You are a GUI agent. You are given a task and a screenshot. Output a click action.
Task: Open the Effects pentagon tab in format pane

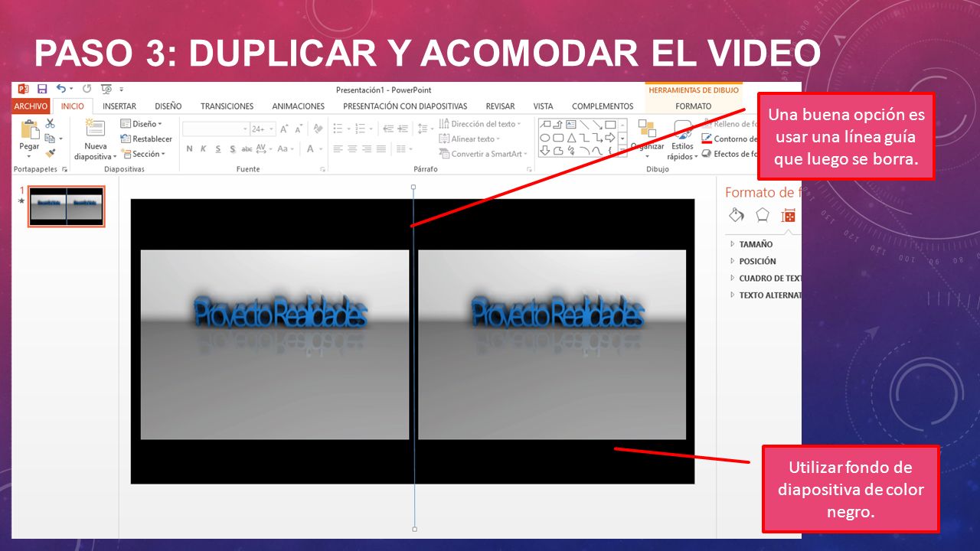tap(763, 215)
